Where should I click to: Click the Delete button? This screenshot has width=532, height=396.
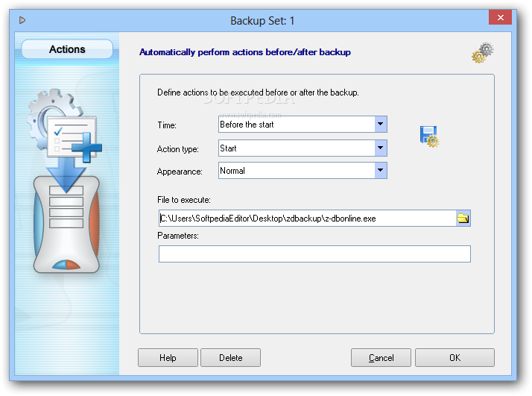tap(231, 358)
